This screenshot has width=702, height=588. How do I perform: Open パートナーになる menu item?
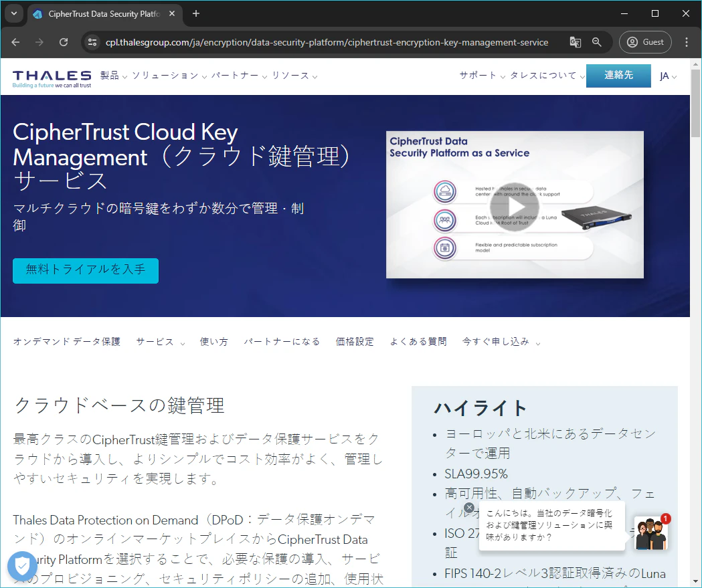(282, 341)
